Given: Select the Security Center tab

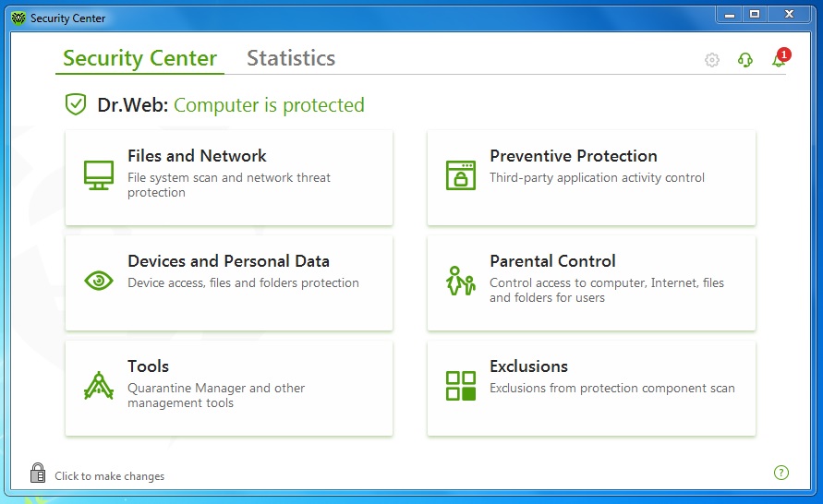Looking at the screenshot, I should (139, 58).
